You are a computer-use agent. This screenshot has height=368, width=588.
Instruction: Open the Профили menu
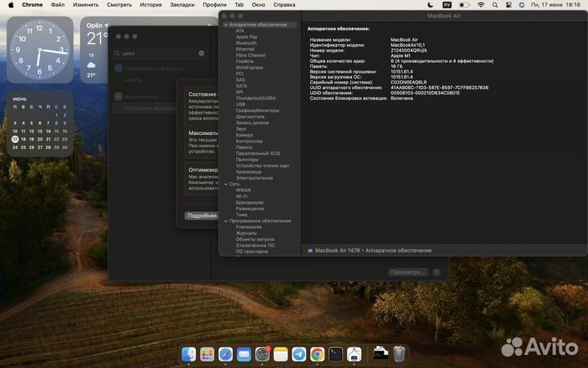(215, 5)
